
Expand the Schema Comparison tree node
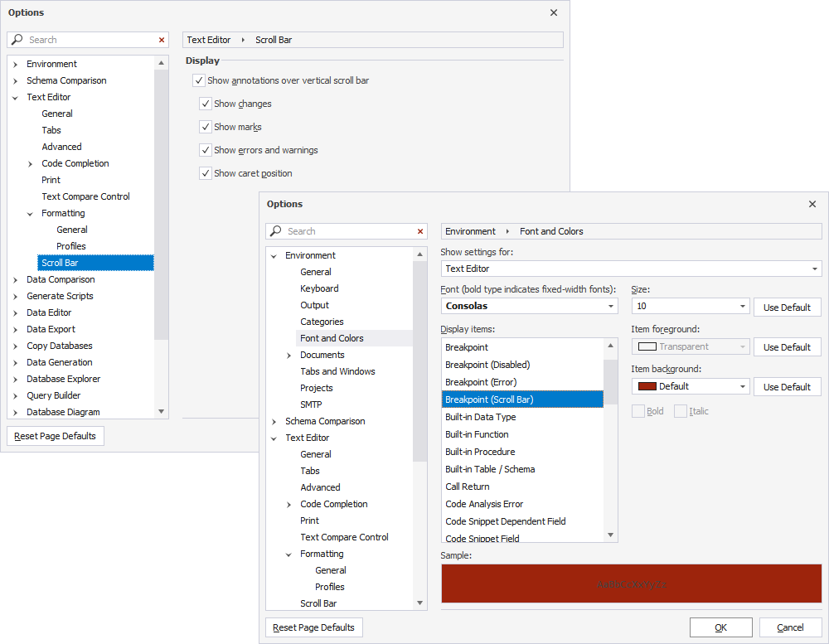tap(274, 421)
